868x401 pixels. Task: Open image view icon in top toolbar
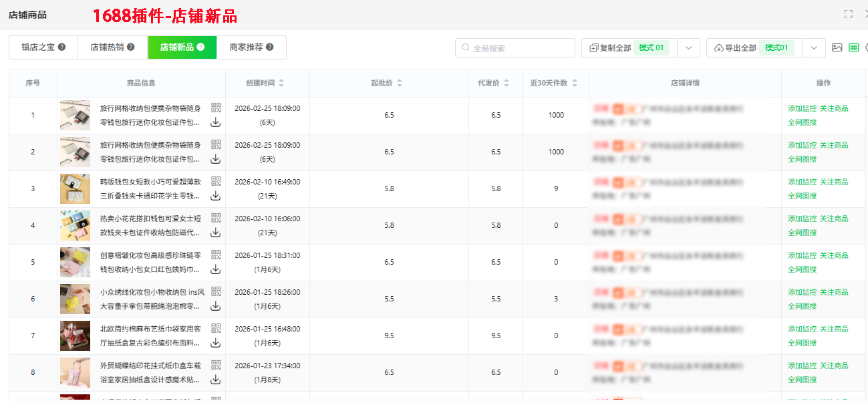(x=839, y=47)
